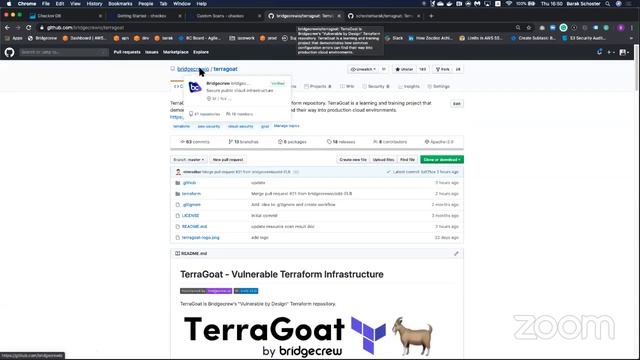Open the plus create-new dropdown in header
Image resolution: width=640 pixels, height=360 pixels.
tap(611, 52)
